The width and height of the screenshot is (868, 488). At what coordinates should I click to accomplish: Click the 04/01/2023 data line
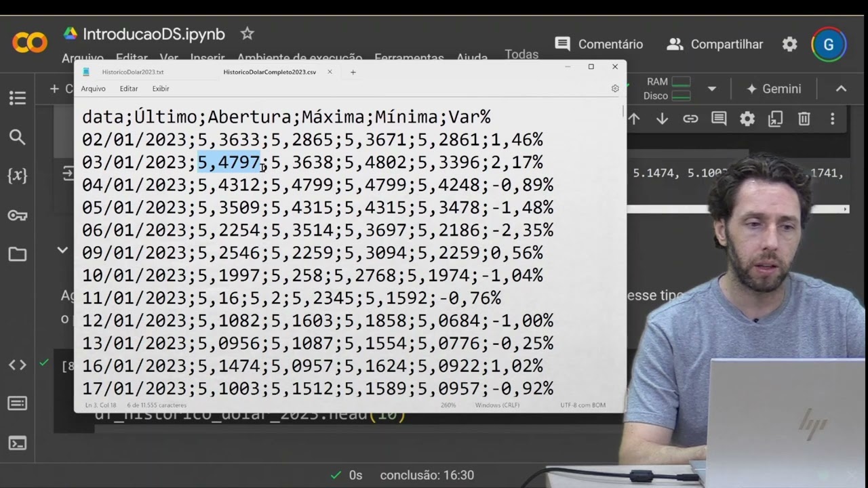tap(317, 185)
